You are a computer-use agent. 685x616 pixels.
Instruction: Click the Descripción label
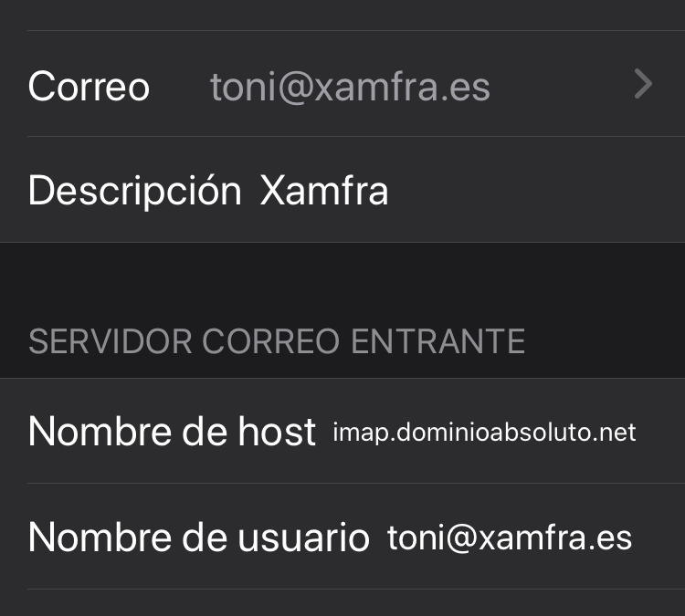click(x=134, y=192)
